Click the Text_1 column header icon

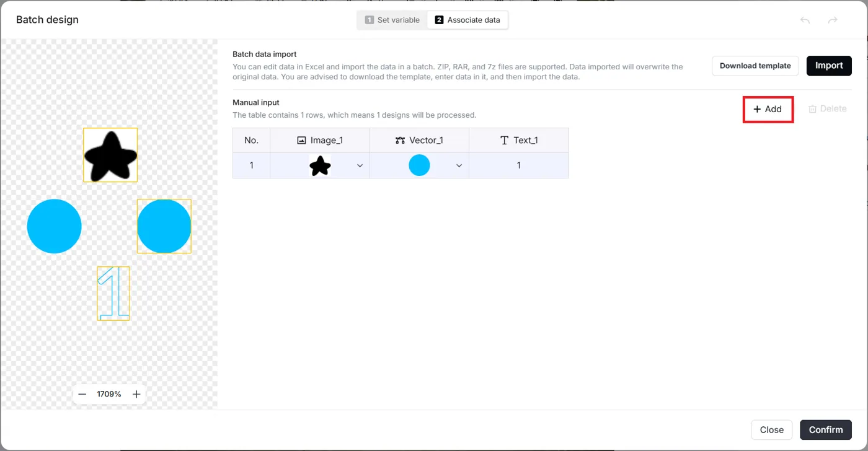tap(504, 141)
